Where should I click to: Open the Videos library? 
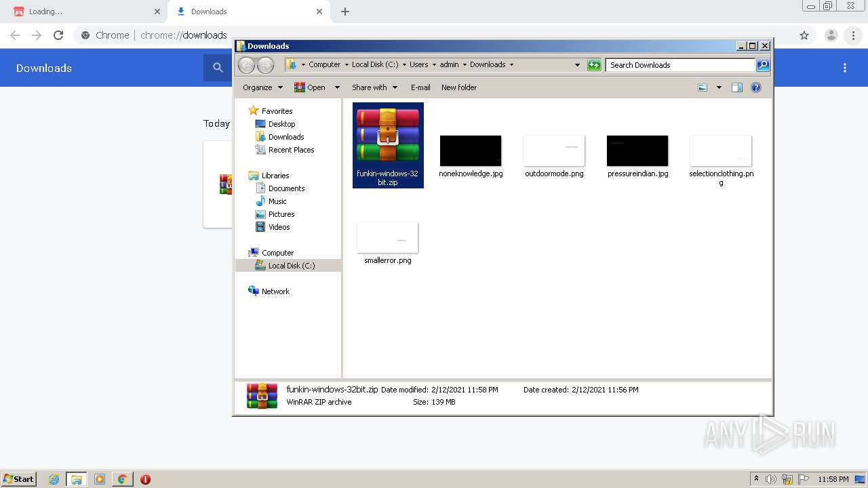pyautogui.click(x=279, y=227)
